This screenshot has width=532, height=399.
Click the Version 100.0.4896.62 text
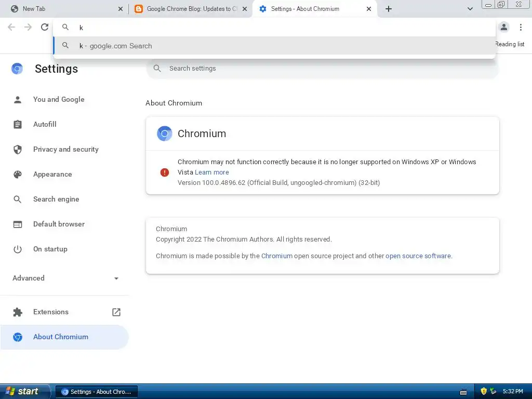tap(278, 182)
